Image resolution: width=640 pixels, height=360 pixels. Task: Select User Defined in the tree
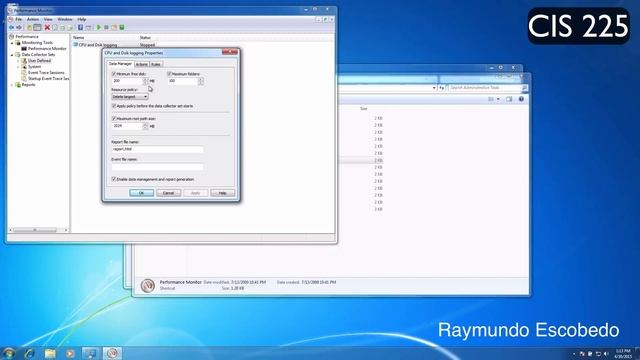(x=39, y=60)
